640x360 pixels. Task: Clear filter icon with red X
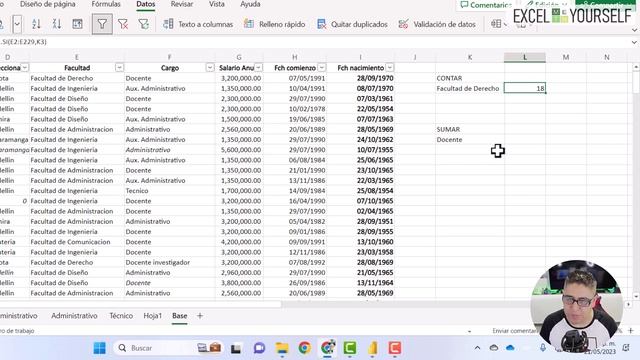pos(123,24)
